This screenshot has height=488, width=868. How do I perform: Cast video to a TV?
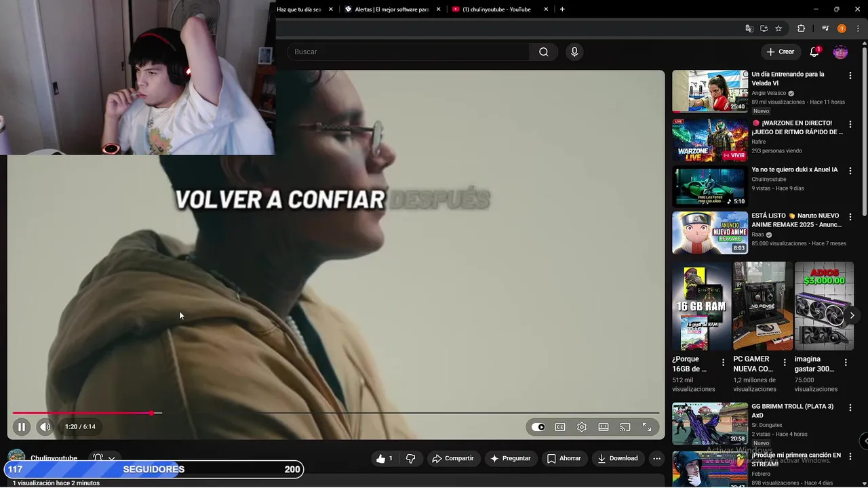625,427
